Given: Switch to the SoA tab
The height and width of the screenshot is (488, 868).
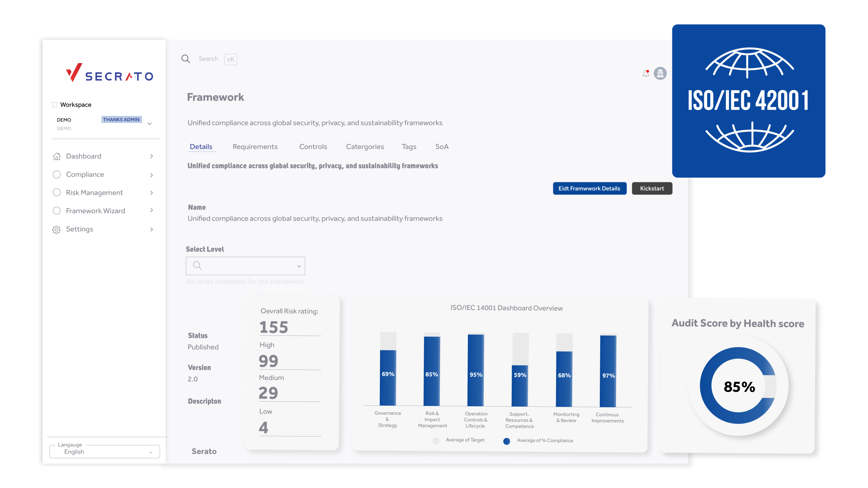Looking at the screenshot, I should tap(442, 147).
